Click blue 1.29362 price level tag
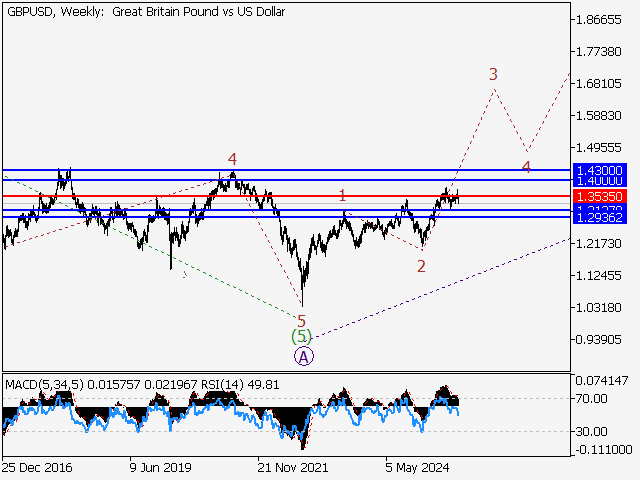 point(599,218)
